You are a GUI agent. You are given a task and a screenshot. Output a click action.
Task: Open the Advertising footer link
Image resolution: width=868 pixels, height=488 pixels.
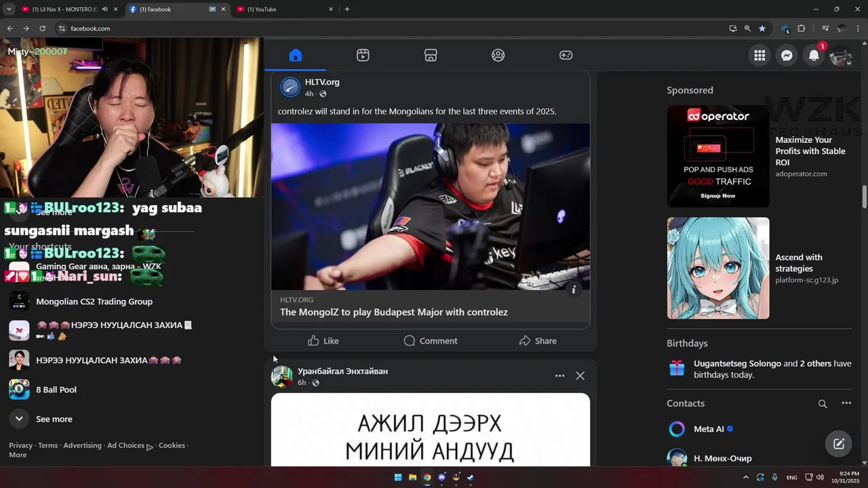tap(82, 445)
